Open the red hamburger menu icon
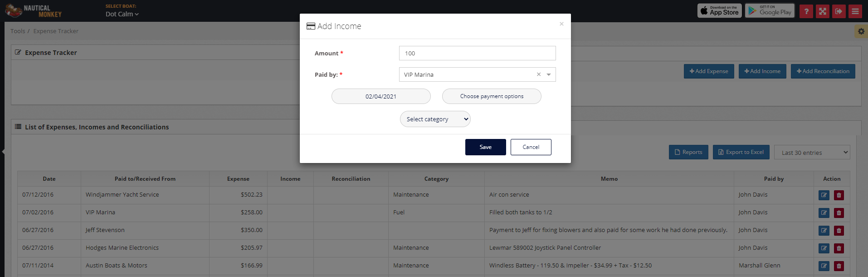Image resolution: width=868 pixels, height=277 pixels. [x=855, y=11]
